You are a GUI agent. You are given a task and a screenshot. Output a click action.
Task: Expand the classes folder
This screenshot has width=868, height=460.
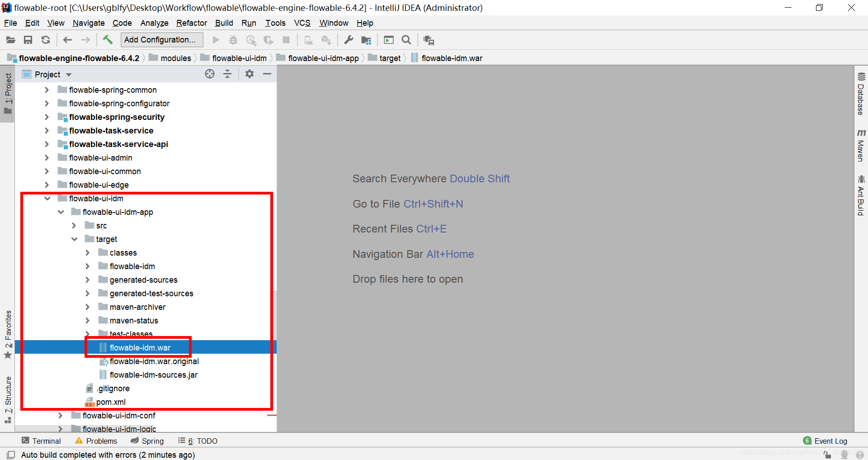[x=88, y=253]
